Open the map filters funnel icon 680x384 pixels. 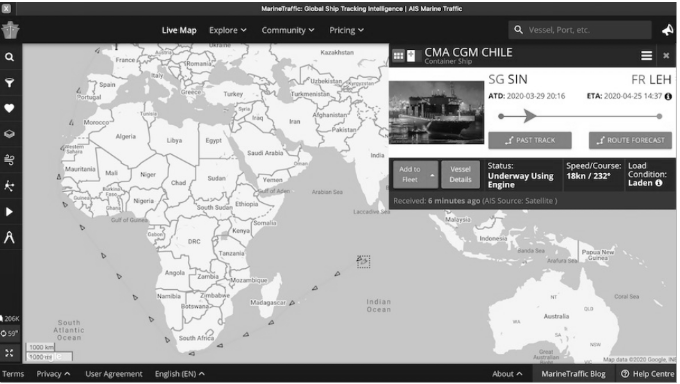(9, 82)
